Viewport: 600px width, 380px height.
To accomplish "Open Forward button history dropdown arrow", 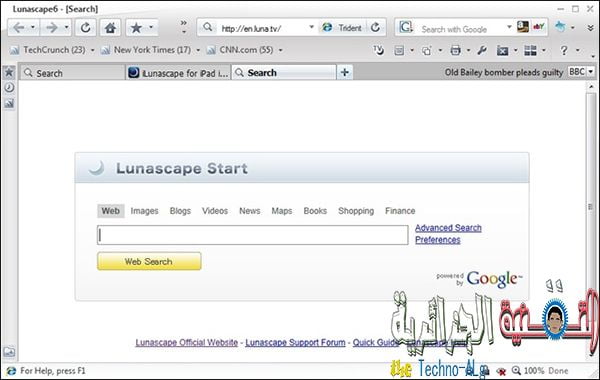I will pyautogui.click(x=66, y=27).
